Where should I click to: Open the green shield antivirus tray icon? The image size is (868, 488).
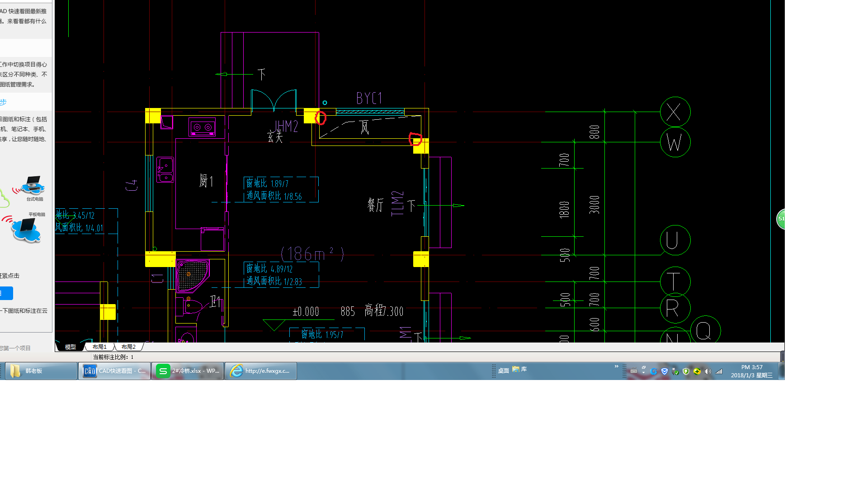tap(686, 371)
